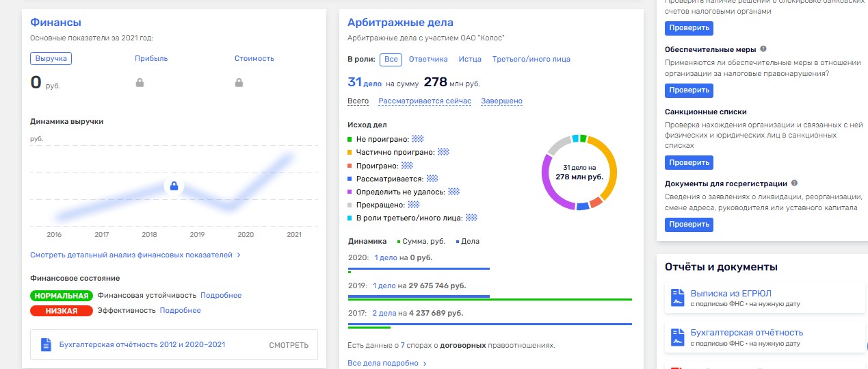Select the Прибыль metric tab

click(x=151, y=59)
